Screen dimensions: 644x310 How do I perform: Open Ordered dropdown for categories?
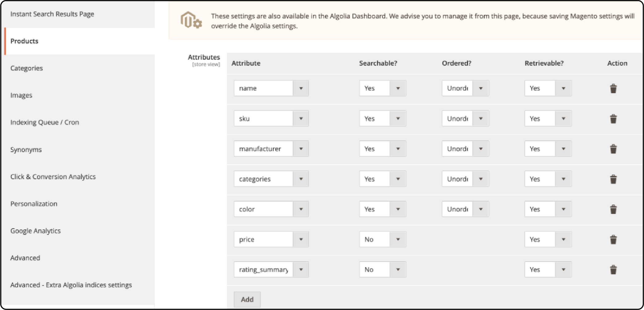click(465, 179)
